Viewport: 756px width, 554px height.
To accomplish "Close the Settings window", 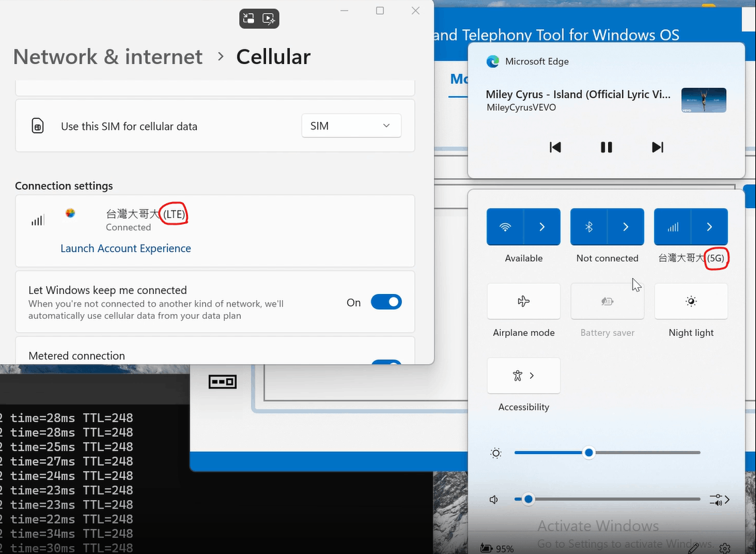I will coord(415,11).
